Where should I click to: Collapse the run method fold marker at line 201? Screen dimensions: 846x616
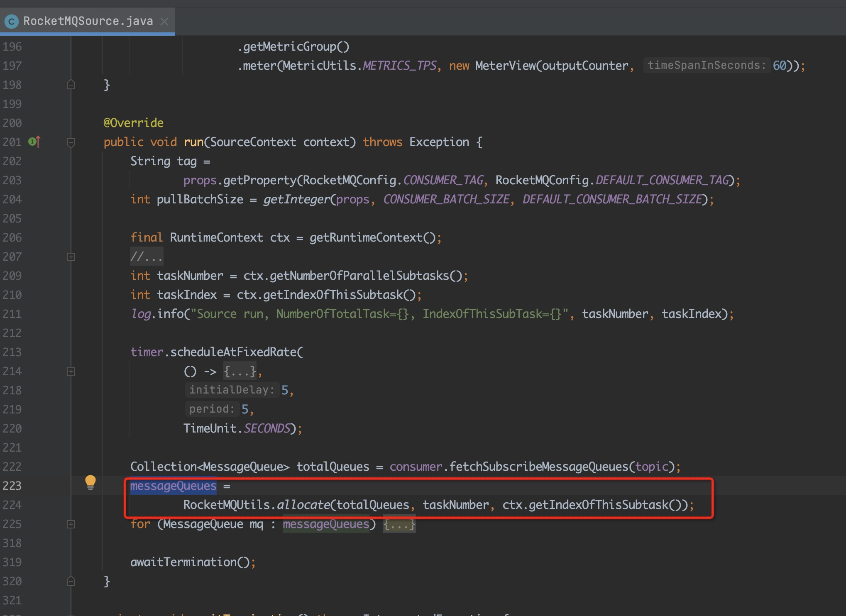pyautogui.click(x=71, y=143)
